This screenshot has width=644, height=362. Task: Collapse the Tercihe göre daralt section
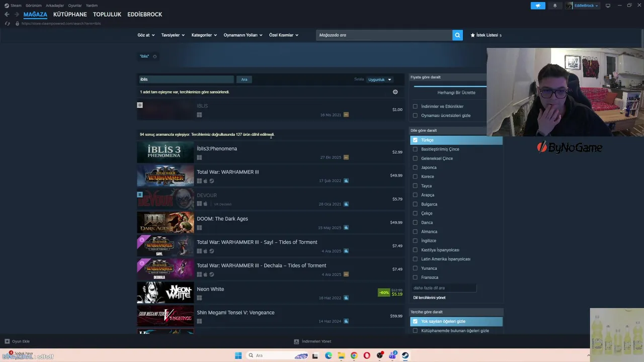pos(456,312)
